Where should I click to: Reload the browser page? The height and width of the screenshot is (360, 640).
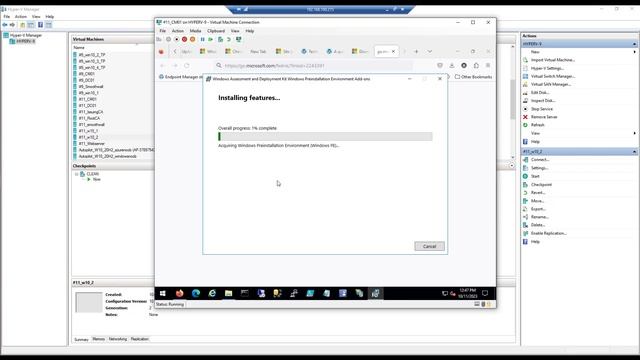click(187, 65)
